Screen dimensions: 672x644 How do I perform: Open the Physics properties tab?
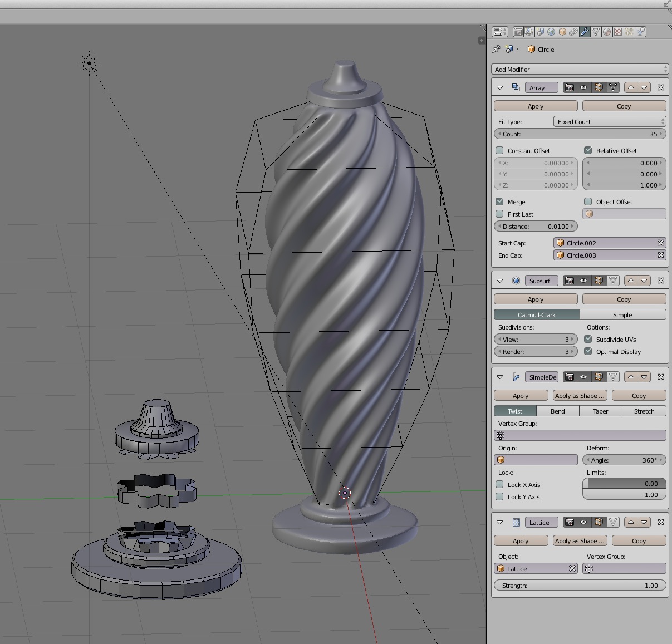[641, 32]
